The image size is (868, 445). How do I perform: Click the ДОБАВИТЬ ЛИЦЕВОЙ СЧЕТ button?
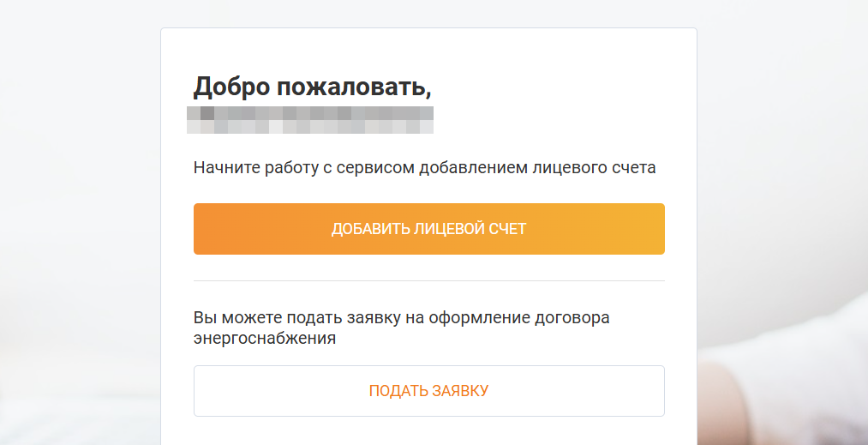[428, 229]
